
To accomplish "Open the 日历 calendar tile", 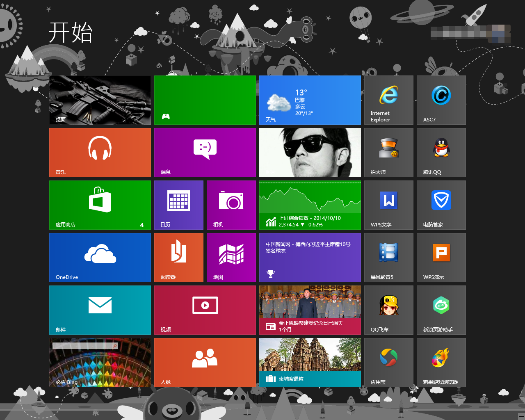I will [x=179, y=205].
